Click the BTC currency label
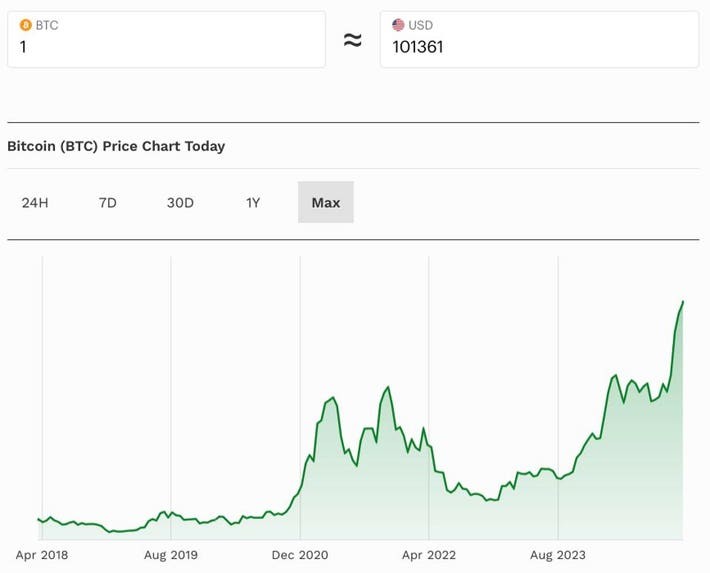 coord(47,25)
